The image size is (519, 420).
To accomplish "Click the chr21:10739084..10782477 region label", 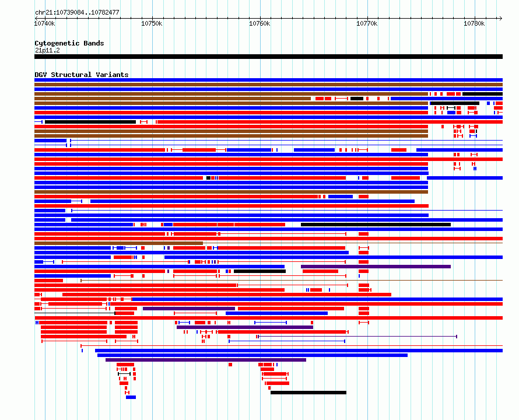I will point(77,12).
